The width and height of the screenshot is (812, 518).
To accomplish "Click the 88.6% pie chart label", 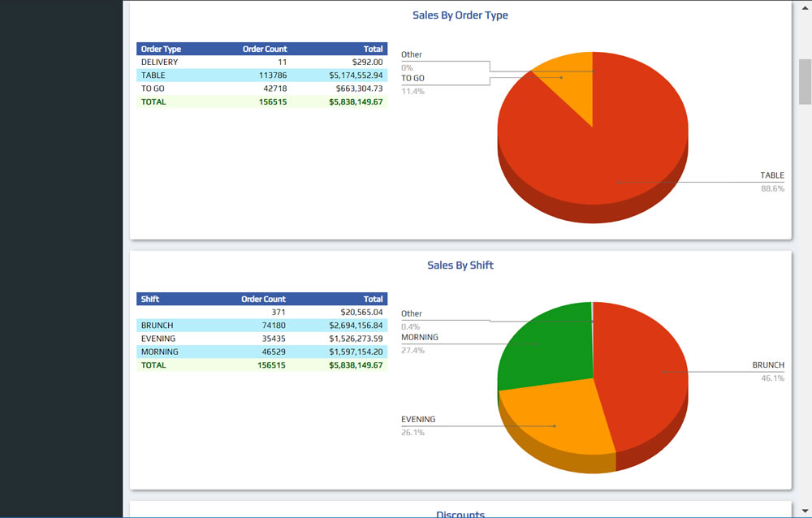I will [773, 189].
